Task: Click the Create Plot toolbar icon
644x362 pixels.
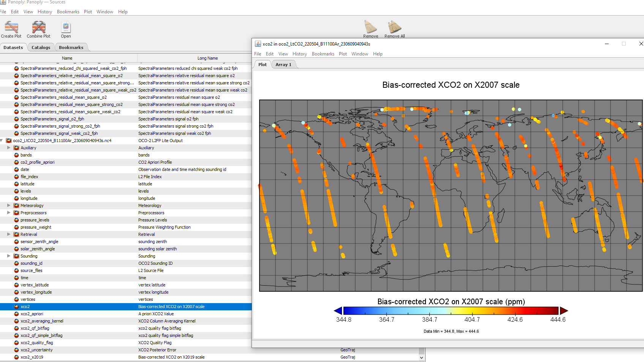Action: [11, 27]
